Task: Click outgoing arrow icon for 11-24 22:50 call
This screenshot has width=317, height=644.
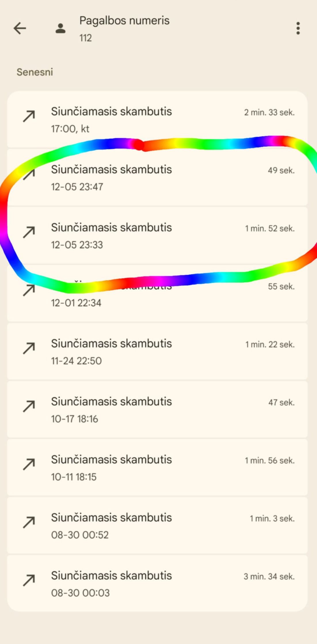Action: 29,348
